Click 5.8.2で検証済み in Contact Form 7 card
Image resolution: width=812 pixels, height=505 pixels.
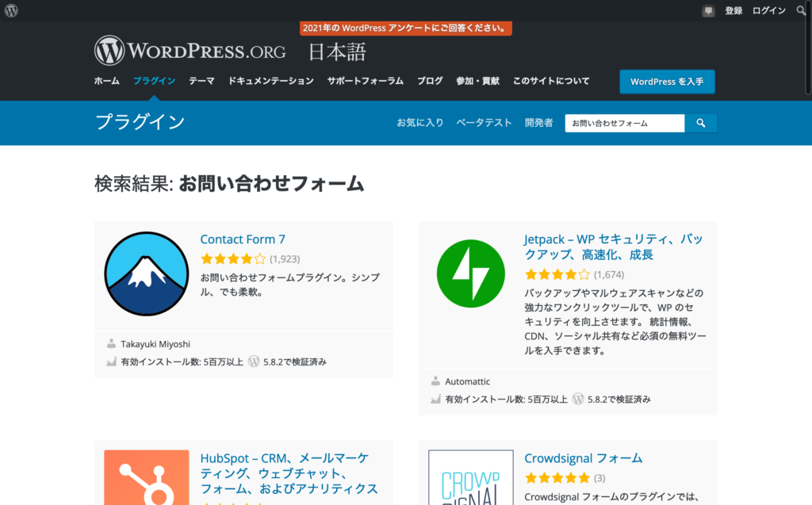(x=295, y=362)
